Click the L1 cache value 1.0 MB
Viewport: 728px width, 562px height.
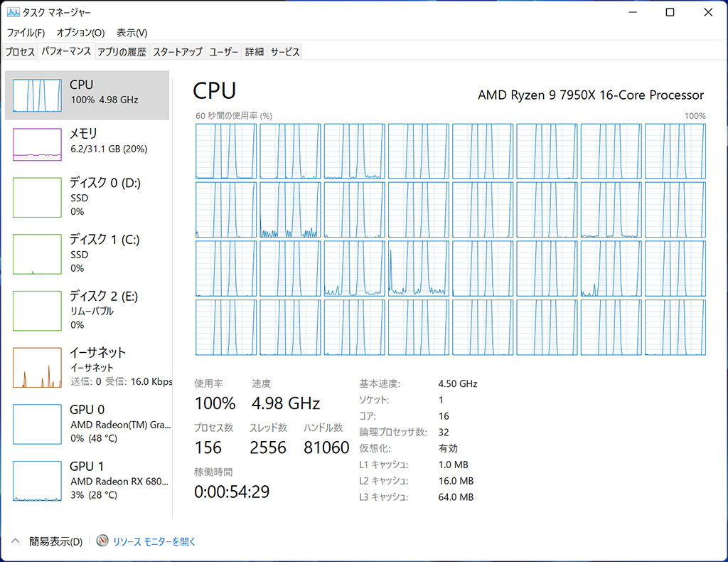(x=453, y=465)
